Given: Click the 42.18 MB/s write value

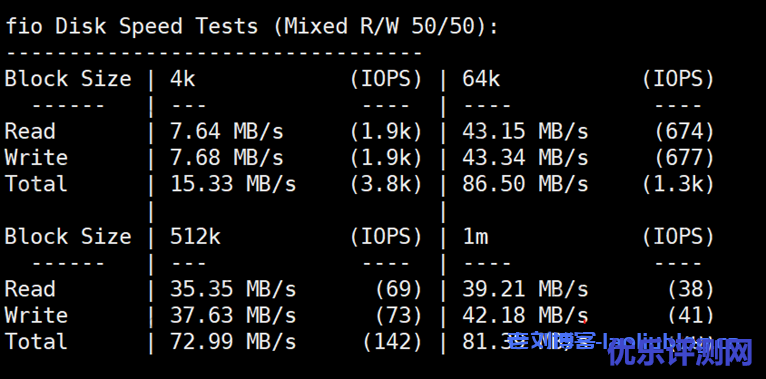Looking at the screenshot, I should (525, 316).
